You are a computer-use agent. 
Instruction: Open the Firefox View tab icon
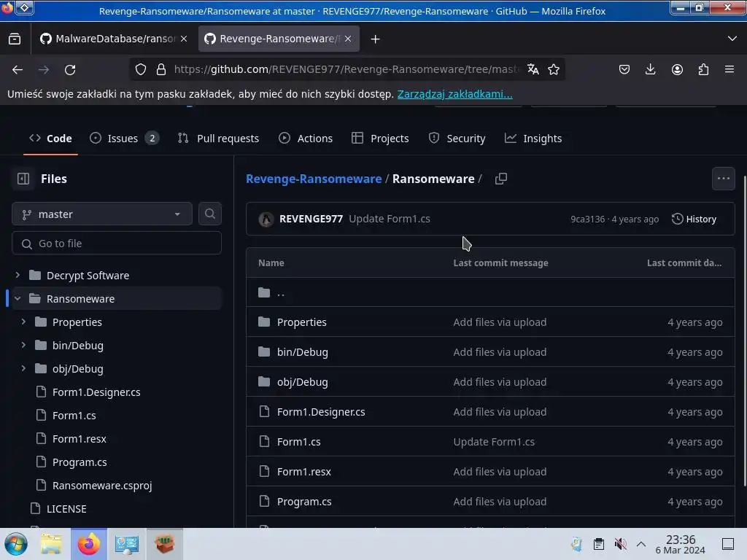(15, 39)
